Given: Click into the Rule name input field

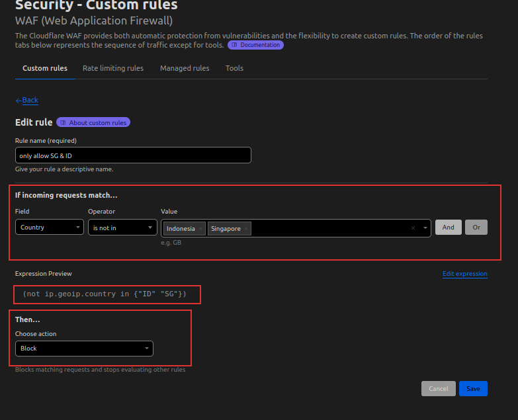Looking at the screenshot, I should point(133,155).
